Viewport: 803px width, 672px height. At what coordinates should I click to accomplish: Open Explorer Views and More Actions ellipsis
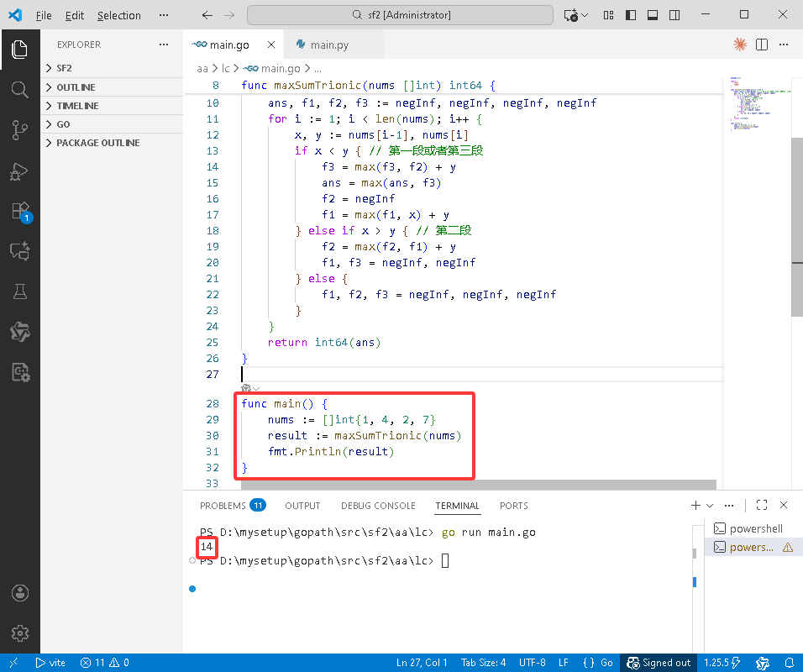point(163,45)
